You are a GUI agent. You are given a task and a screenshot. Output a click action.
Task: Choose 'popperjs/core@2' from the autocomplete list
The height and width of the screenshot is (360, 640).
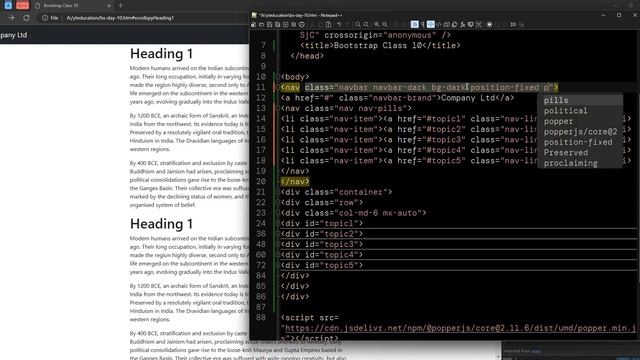pyautogui.click(x=580, y=131)
